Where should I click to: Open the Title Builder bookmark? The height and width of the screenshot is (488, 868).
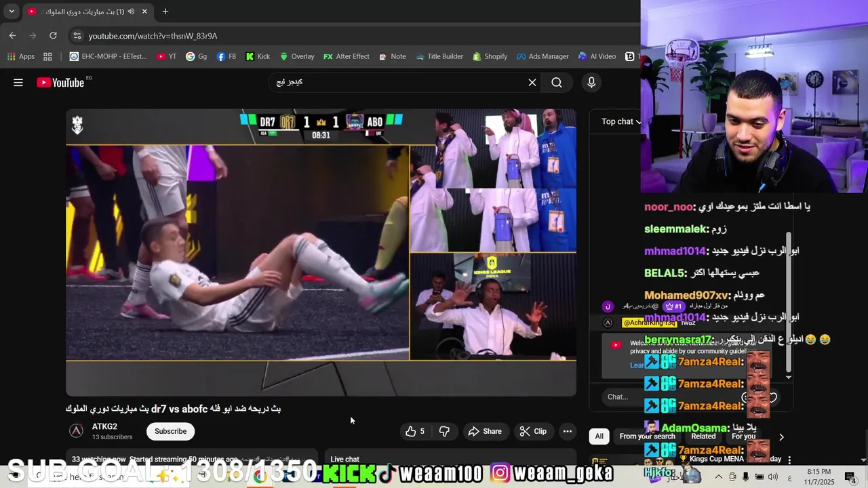pos(439,56)
